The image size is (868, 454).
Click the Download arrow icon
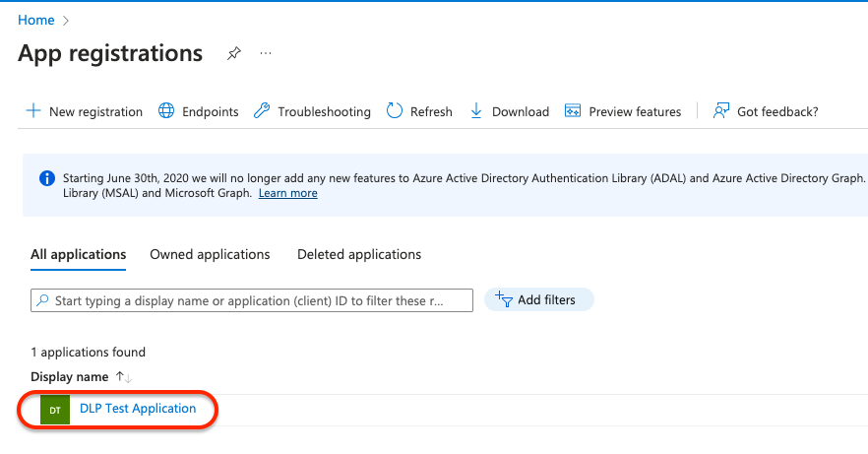coord(476,110)
